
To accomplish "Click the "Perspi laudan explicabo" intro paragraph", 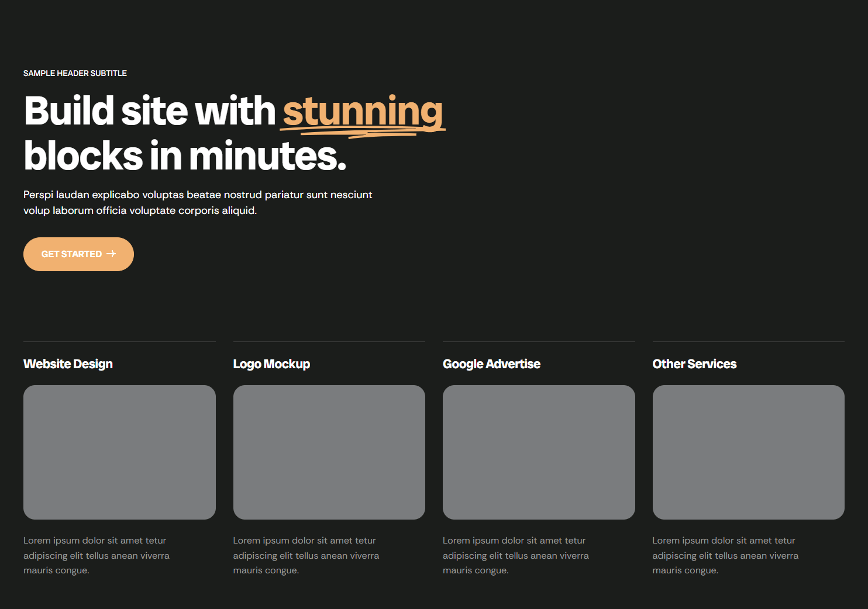I will pos(198,202).
